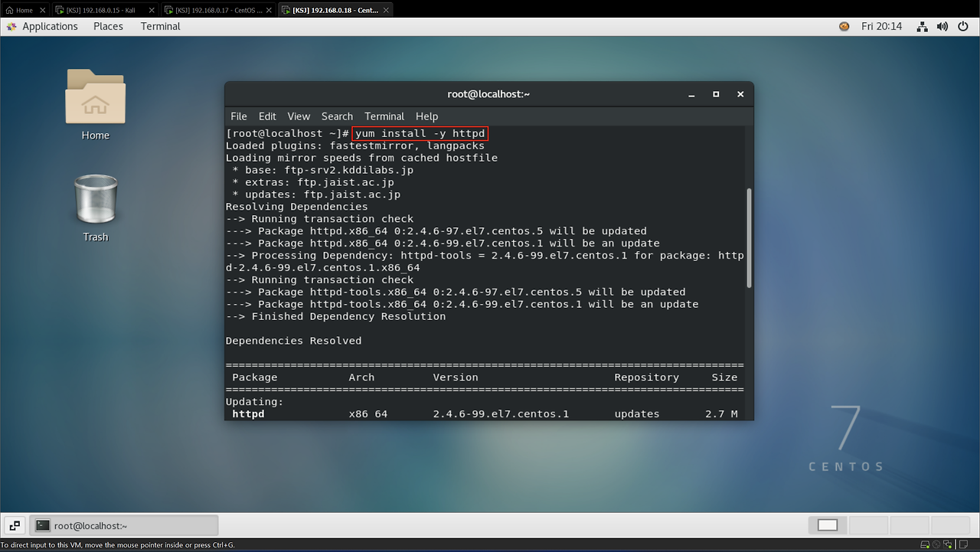
Task: Click the show-desktop icon in bottom panel
Action: tap(15, 525)
